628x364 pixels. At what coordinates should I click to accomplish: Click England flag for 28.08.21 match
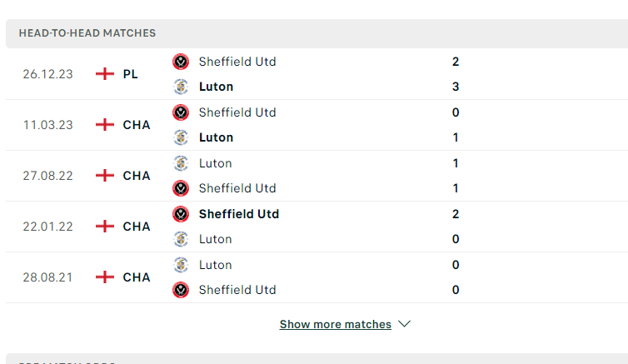click(x=105, y=277)
